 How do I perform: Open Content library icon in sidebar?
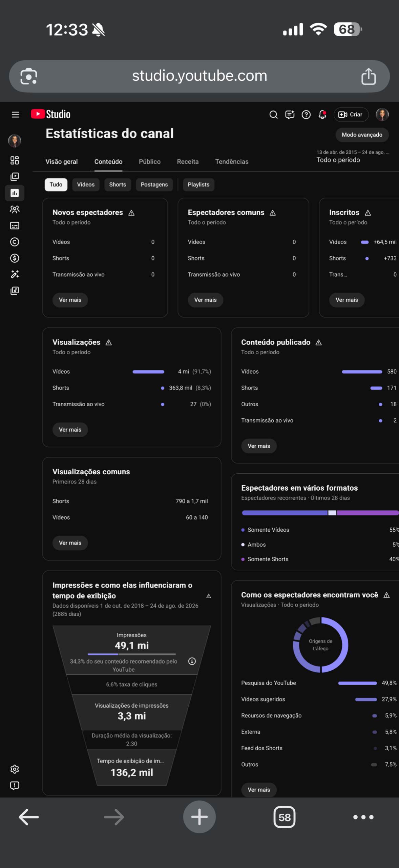[15, 177]
